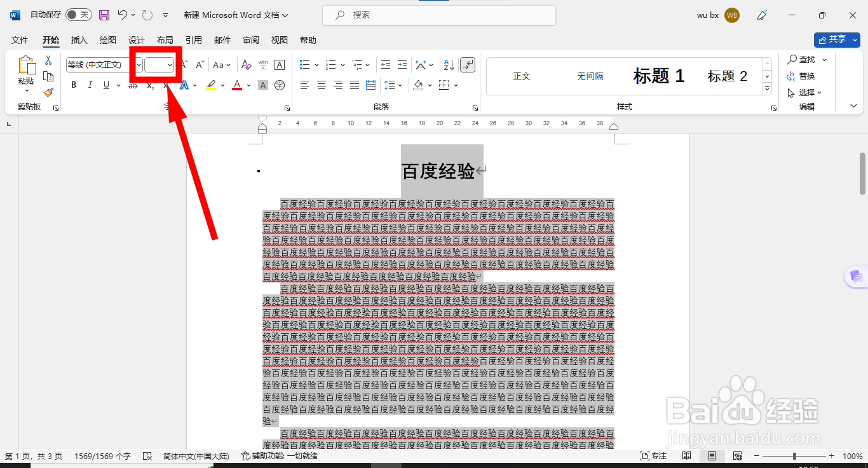The height and width of the screenshot is (468, 868).
Task: Expand the Find (查找) dropdown arrow
Action: pyautogui.click(x=824, y=60)
